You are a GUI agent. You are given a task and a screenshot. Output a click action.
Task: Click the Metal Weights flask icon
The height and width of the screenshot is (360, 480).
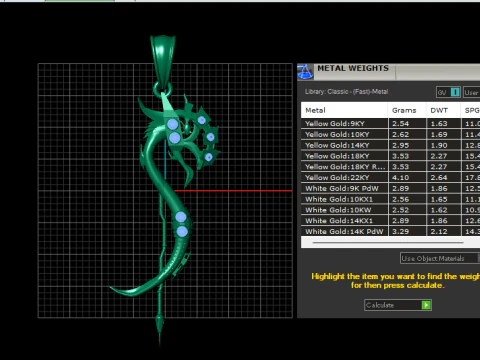click(x=305, y=72)
